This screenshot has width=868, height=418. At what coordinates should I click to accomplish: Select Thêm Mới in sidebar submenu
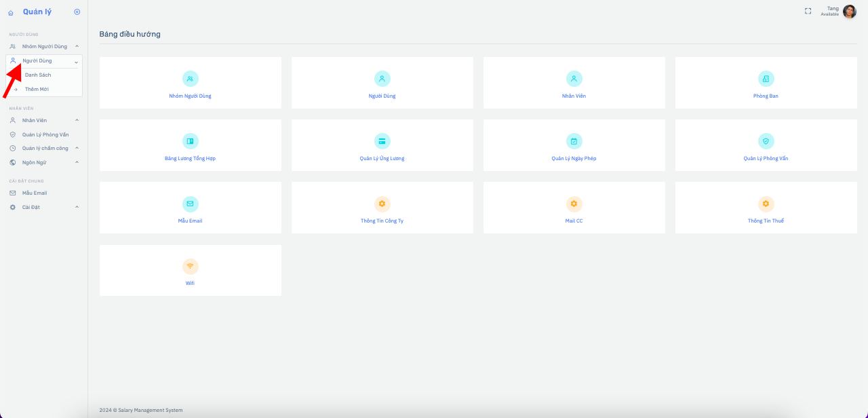tap(37, 90)
